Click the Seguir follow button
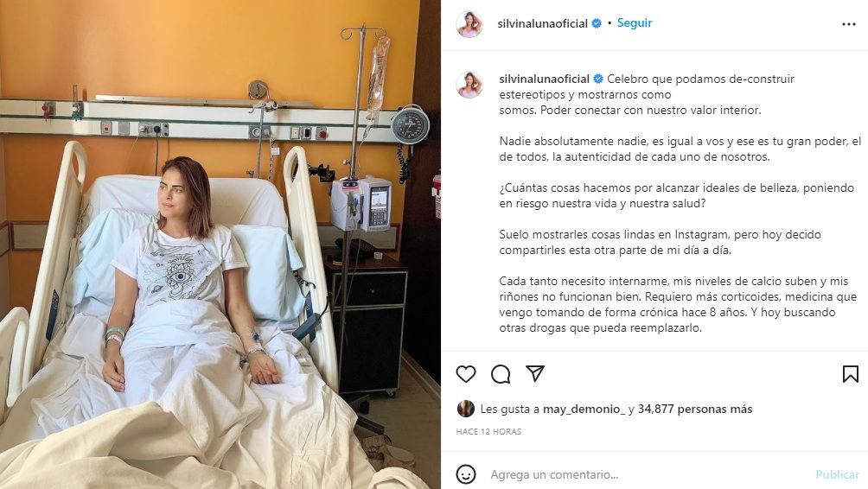The image size is (868, 489). click(x=635, y=22)
